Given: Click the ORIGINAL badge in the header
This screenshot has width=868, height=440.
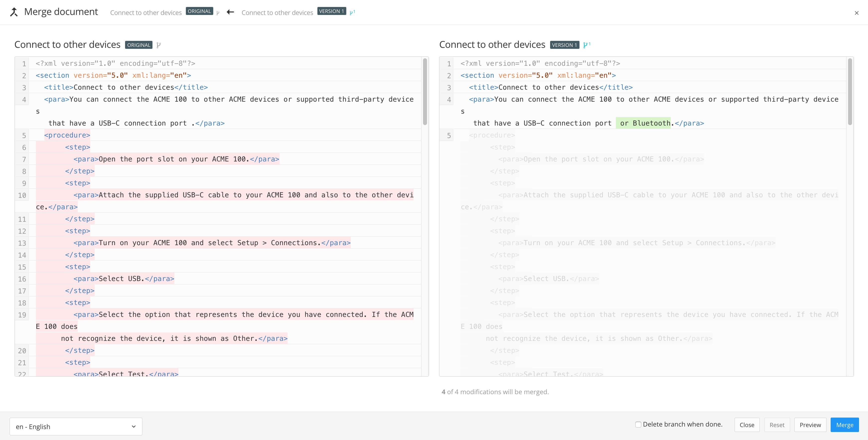Looking at the screenshot, I should point(199,11).
